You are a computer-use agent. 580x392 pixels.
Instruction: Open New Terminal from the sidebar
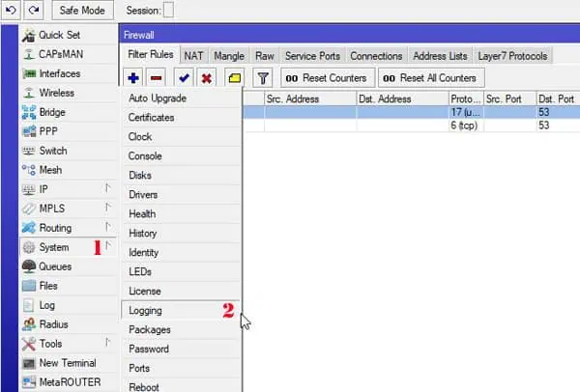click(x=68, y=363)
